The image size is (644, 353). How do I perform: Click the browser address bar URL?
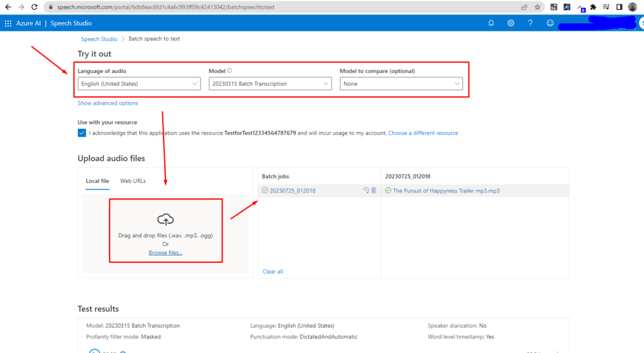click(x=165, y=7)
